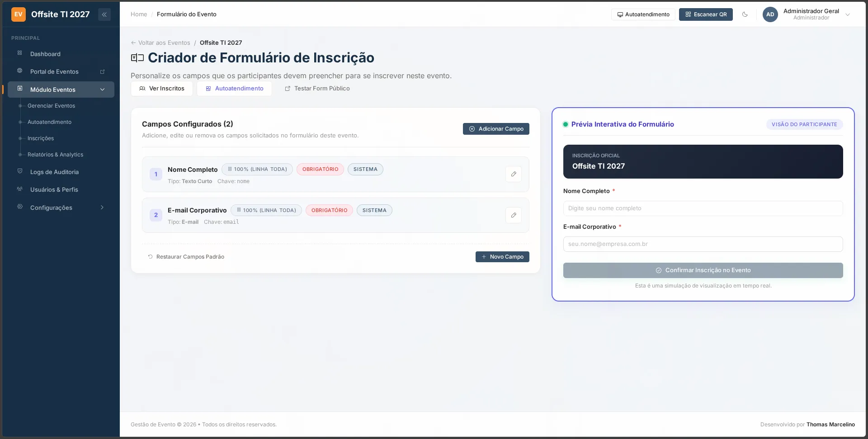Go to Home breadcrumb
Image resolution: width=868 pixels, height=439 pixels.
(139, 14)
